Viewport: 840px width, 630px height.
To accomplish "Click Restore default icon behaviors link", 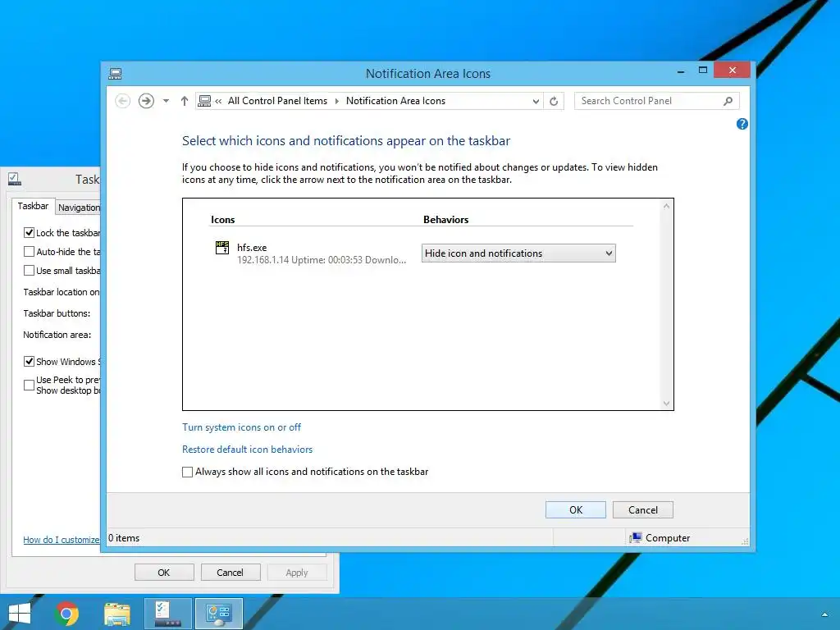I will [247, 449].
